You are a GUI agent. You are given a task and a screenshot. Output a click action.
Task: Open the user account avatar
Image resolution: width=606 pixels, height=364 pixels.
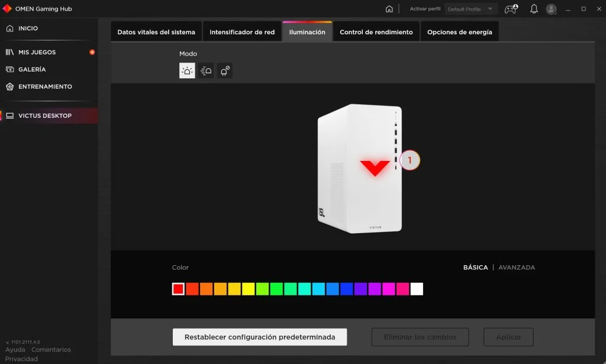click(x=551, y=9)
